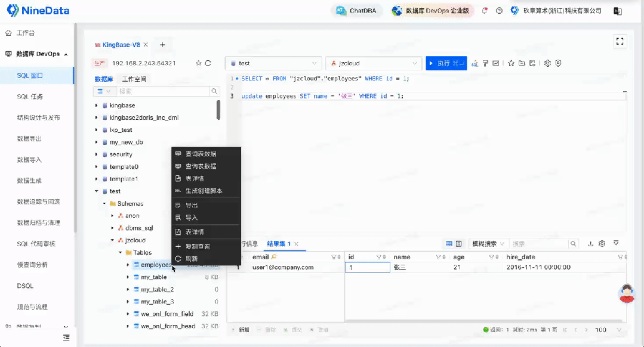Choose 生成创建脚本 from context menu
This screenshot has width=644, height=347.
tap(206, 191)
